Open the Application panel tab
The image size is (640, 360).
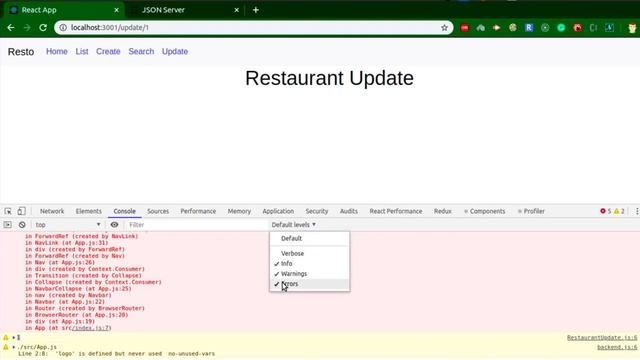[x=278, y=211]
